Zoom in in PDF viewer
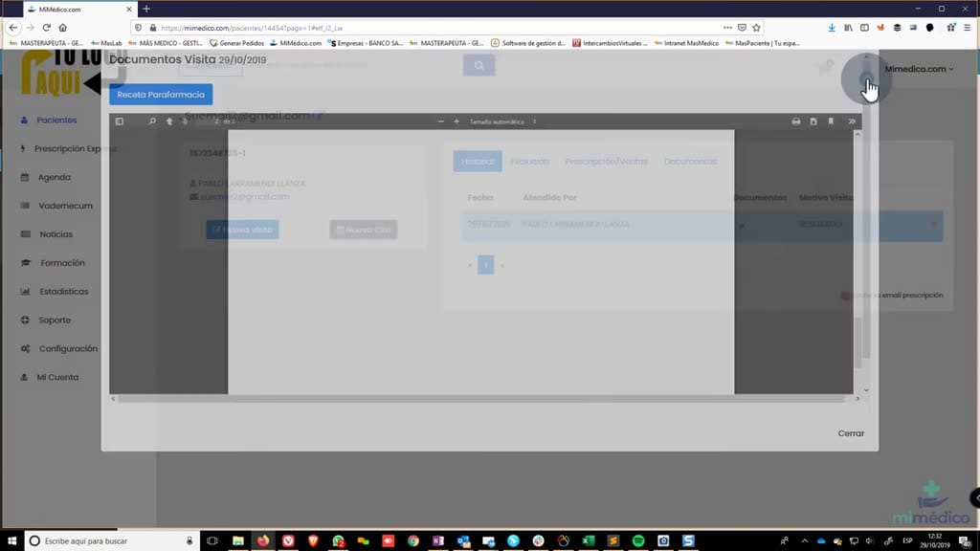The height and width of the screenshot is (551, 980). click(457, 121)
